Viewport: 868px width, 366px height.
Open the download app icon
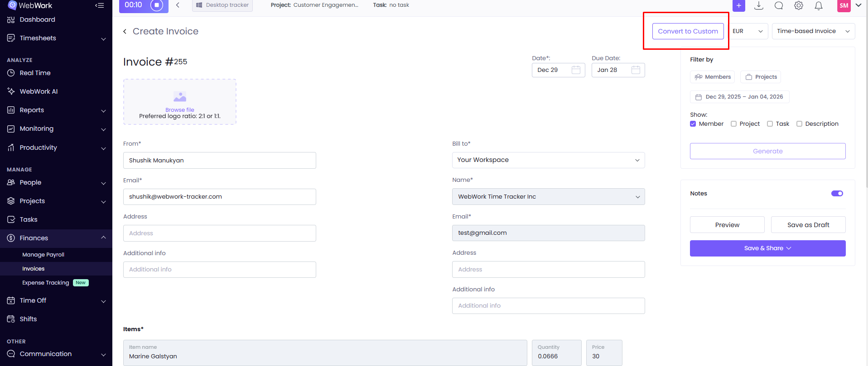(x=759, y=5)
